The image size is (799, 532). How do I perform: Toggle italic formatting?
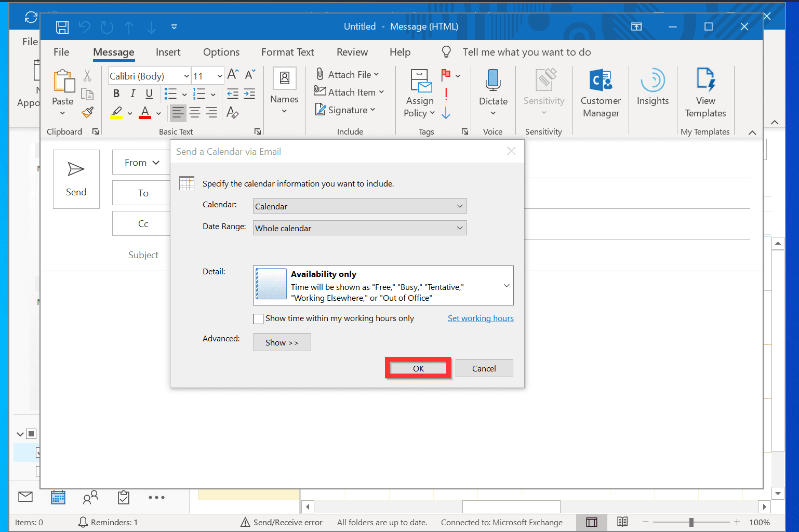[x=132, y=94]
